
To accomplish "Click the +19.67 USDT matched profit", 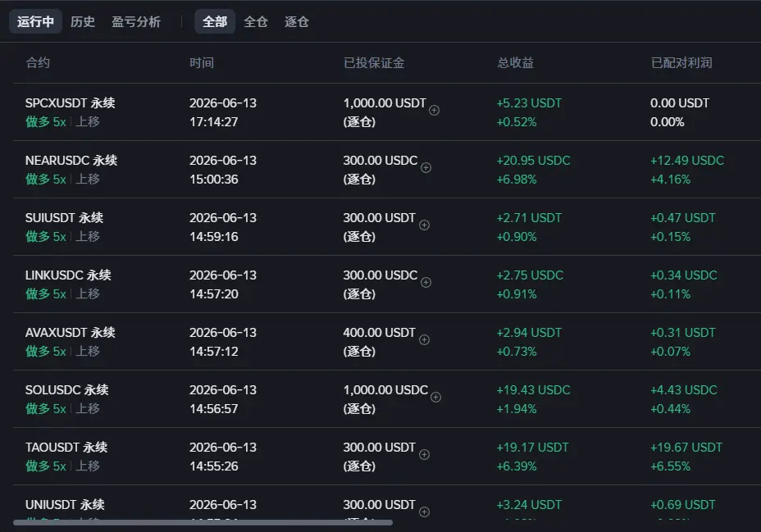I will click(x=686, y=447).
